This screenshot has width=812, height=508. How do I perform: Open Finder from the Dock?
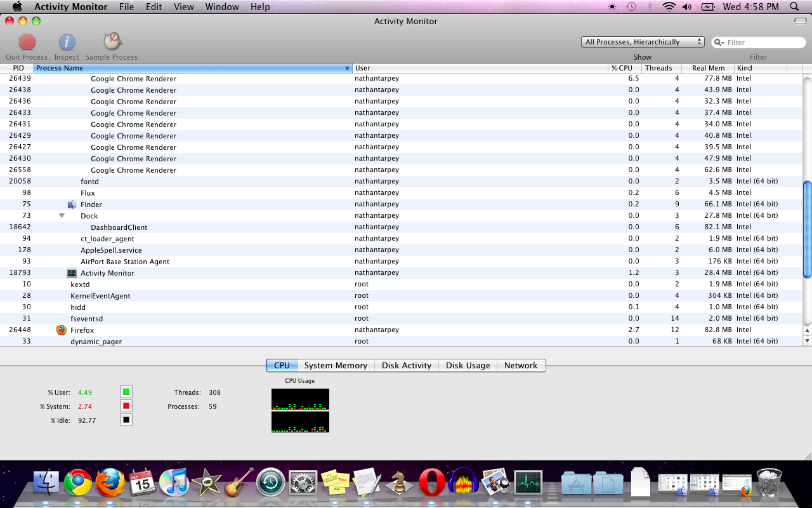pos(46,483)
